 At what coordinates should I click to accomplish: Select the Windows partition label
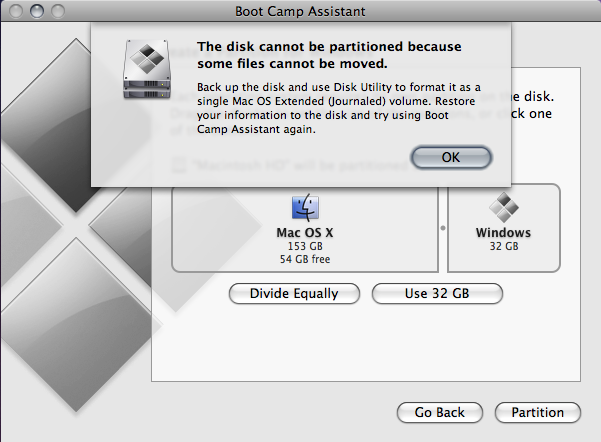point(504,233)
